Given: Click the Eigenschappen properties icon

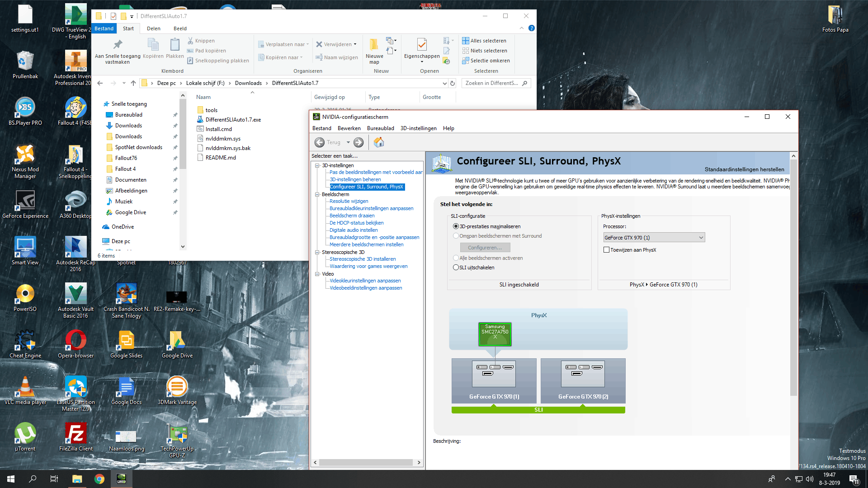Looking at the screenshot, I should 421,45.
